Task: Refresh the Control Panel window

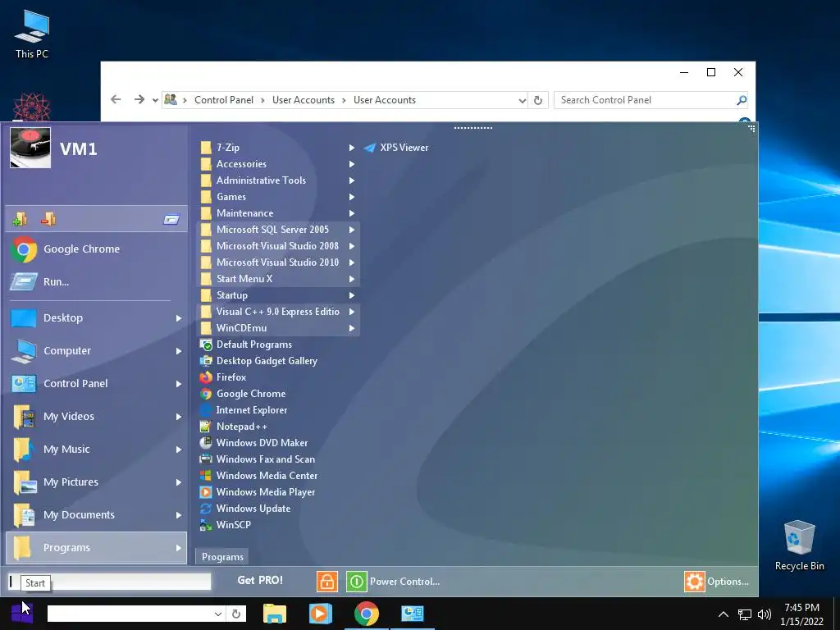Action: click(538, 100)
